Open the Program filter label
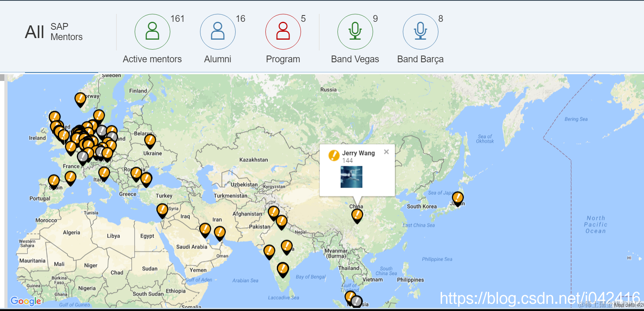The height and width of the screenshot is (311, 644). (x=283, y=59)
